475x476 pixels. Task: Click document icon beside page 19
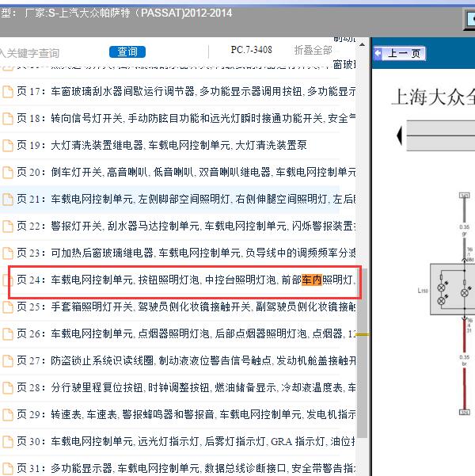point(8,146)
